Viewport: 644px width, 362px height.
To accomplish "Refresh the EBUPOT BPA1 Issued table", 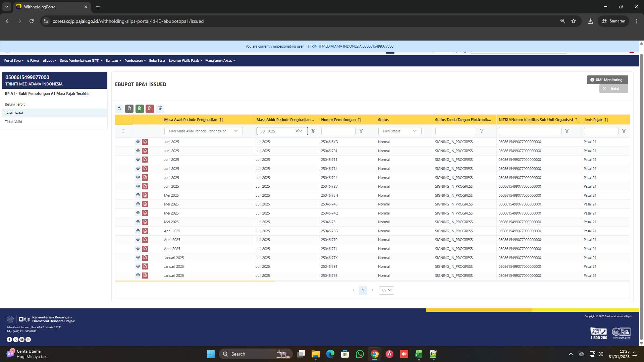I will tap(119, 108).
